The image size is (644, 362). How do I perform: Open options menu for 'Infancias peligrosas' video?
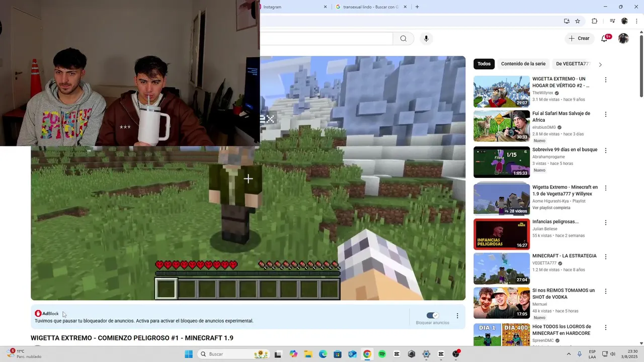tap(606, 222)
